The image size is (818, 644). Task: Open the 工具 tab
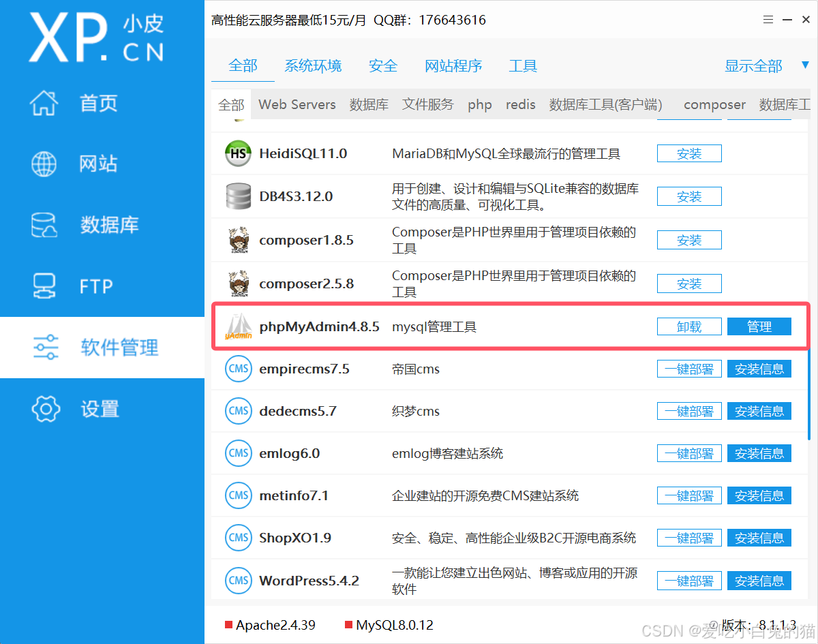pyautogui.click(x=523, y=66)
